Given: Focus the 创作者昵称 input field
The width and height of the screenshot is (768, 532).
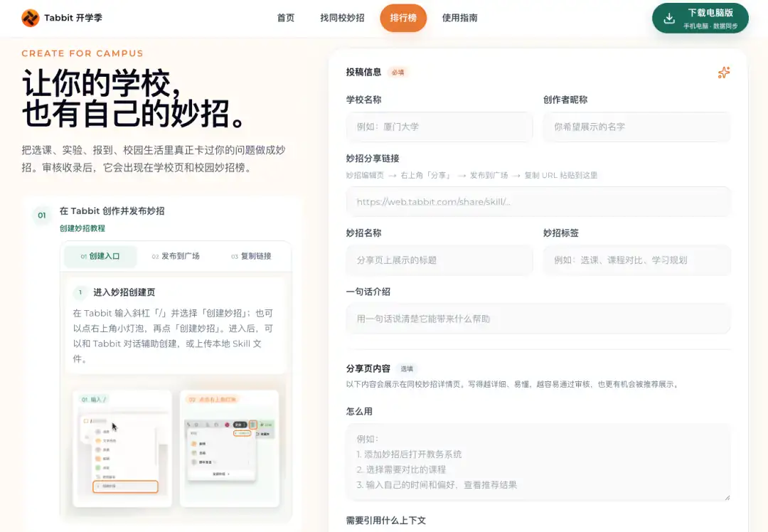Looking at the screenshot, I should [x=636, y=127].
